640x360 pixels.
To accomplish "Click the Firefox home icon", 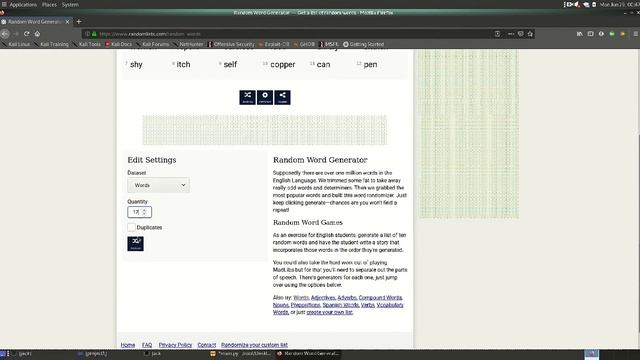I will 37,34.
